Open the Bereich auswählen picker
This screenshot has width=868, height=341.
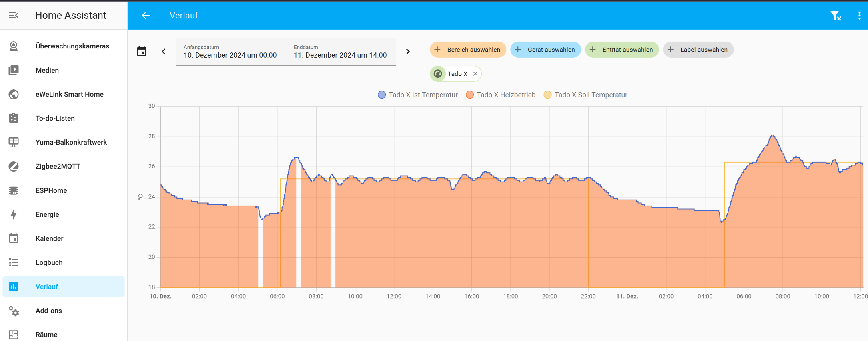pos(468,50)
